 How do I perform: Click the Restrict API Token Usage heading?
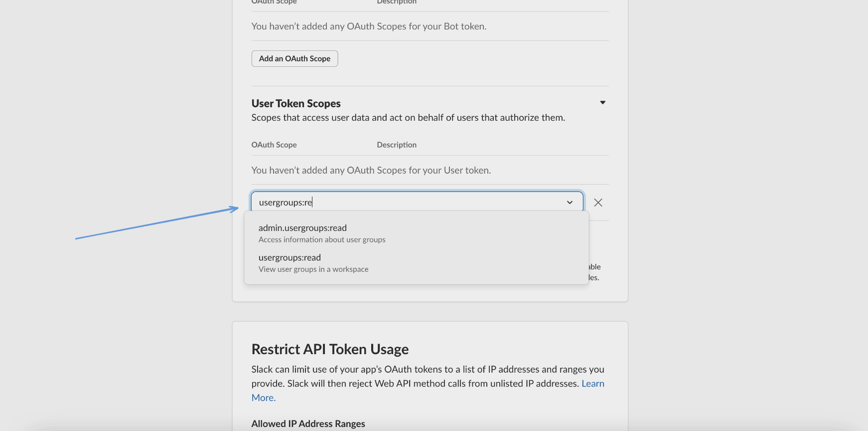[330, 349]
